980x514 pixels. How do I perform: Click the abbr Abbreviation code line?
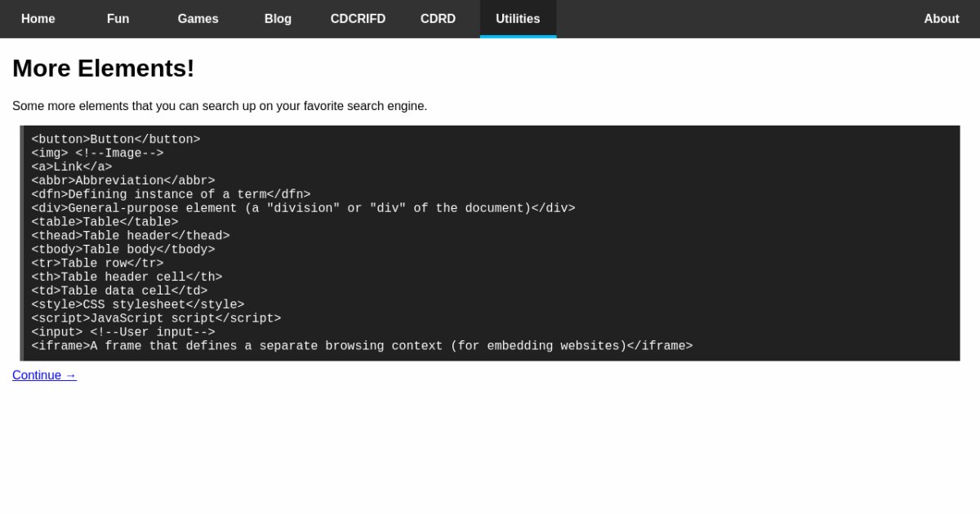tap(123, 181)
